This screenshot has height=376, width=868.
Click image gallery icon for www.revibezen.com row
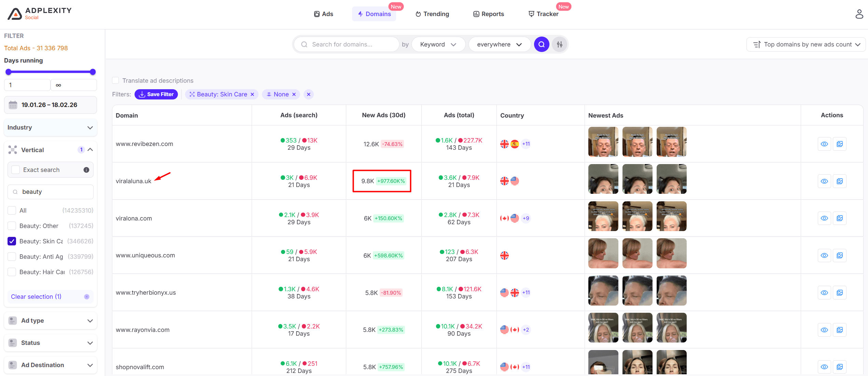pyautogui.click(x=840, y=144)
